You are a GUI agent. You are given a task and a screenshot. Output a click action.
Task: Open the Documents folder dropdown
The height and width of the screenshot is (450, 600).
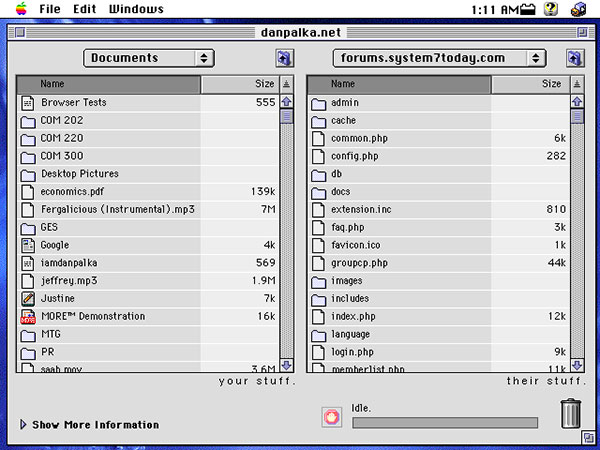click(149, 58)
